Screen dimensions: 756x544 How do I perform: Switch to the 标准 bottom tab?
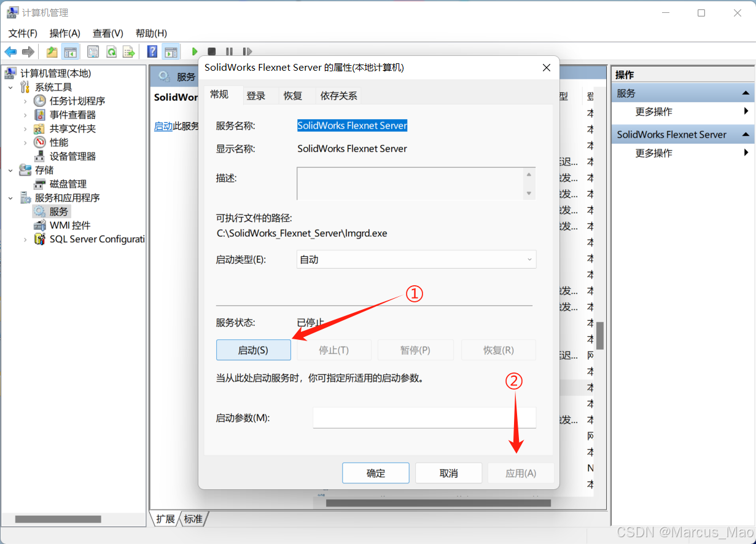[x=193, y=519]
